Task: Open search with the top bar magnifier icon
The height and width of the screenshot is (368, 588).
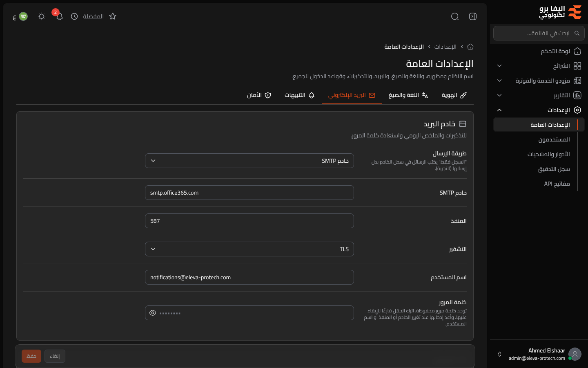Action: pyautogui.click(x=455, y=16)
